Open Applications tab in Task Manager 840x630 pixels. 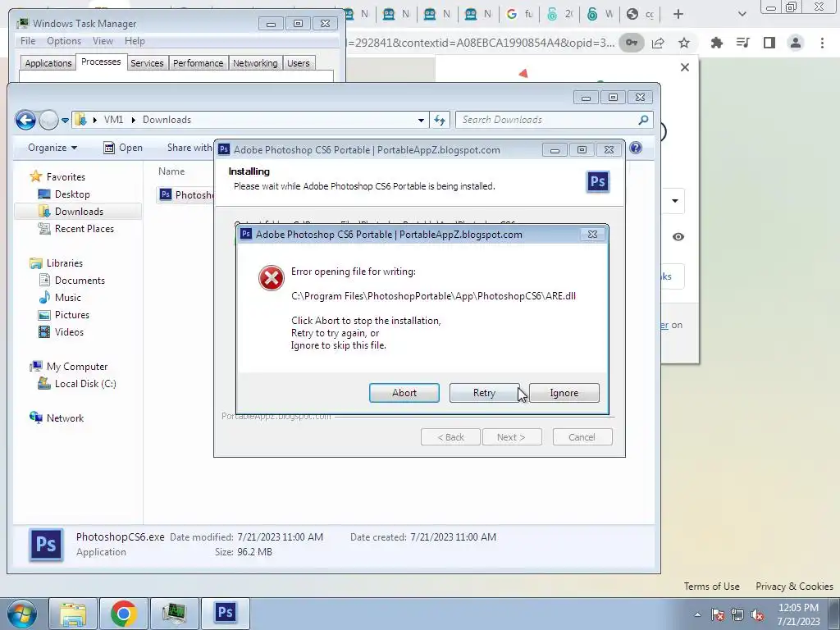[48, 62]
